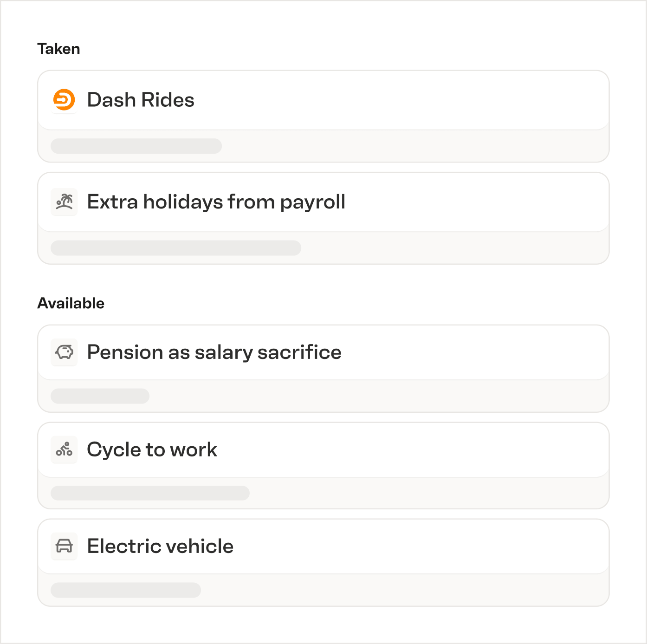Open Extra holidays from payroll benefit
Image resolution: width=647 pixels, height=644 pixels.
[323, 202]
